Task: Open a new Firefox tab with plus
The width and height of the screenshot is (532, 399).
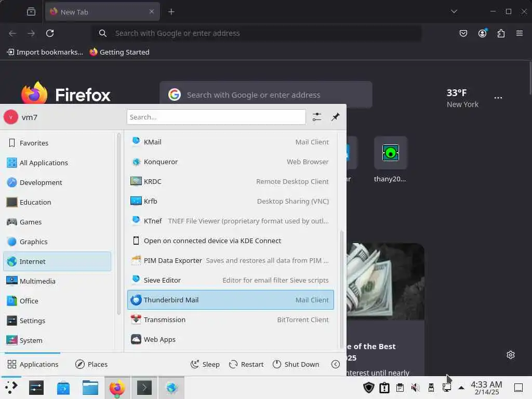Action: (x=171, y=12)
